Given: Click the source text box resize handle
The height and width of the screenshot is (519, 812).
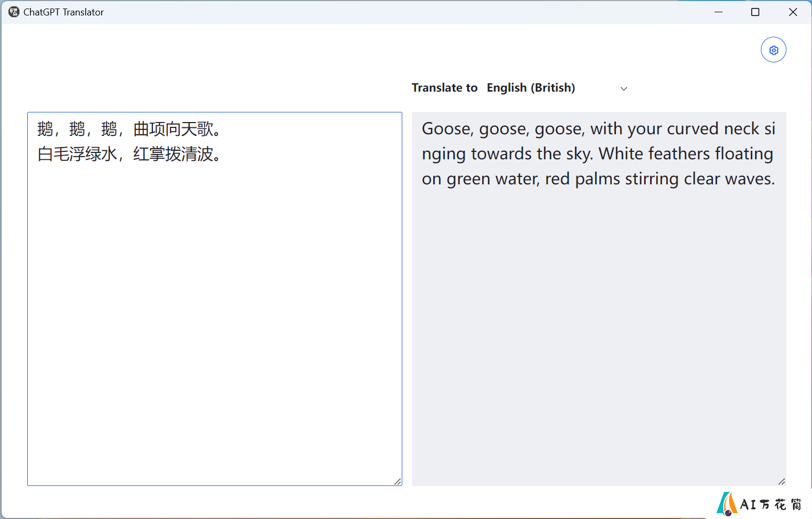Looking at the screenshot, I should click(x=397, y=482).
